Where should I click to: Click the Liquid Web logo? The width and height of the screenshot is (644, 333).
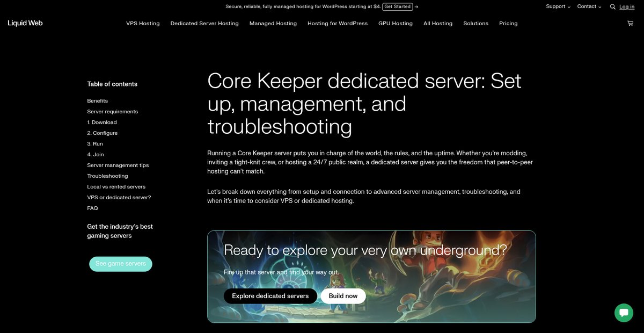point(25,23)
